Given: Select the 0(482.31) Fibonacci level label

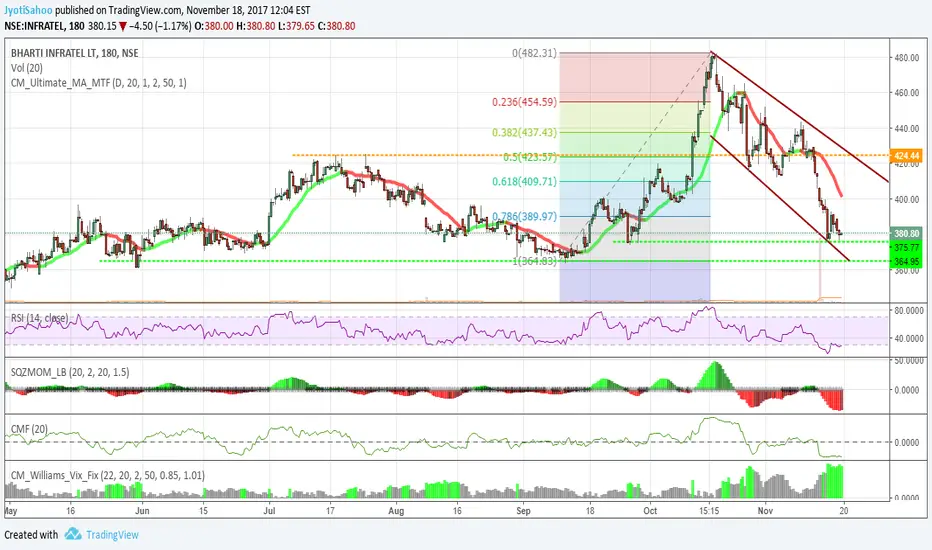Looking at the screenshot, I should coord(534,53).
